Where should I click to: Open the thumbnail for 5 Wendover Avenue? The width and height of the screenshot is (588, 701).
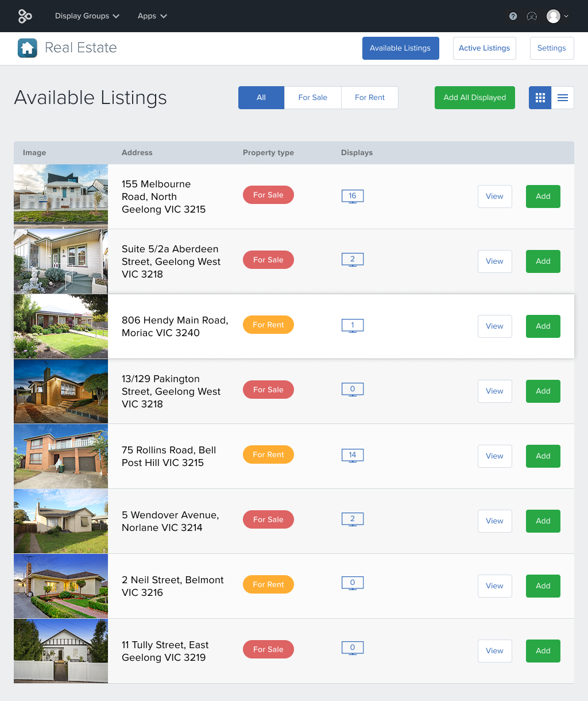tap(60, 521)
